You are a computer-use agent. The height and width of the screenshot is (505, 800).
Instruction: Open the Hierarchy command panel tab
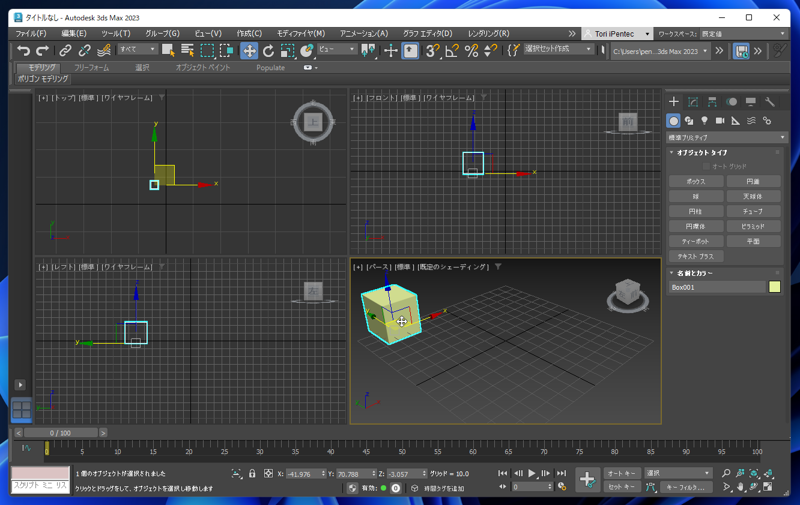(712, 102)
